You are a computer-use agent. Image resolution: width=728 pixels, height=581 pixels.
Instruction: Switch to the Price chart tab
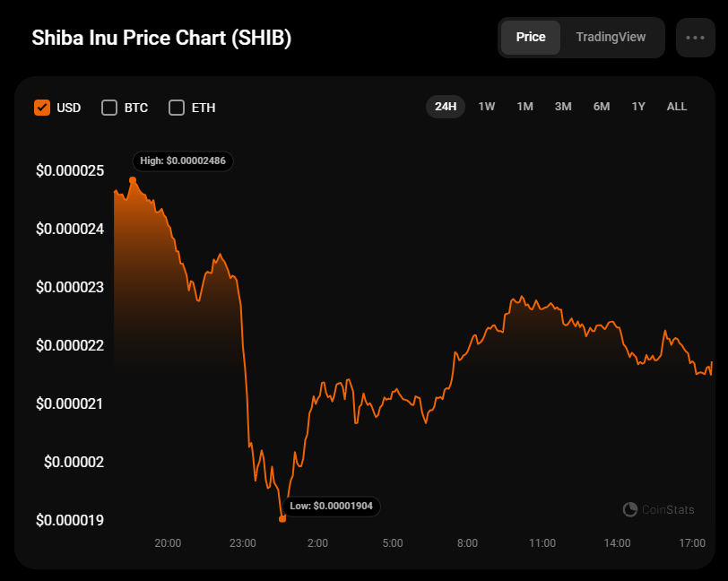[531, 38]
